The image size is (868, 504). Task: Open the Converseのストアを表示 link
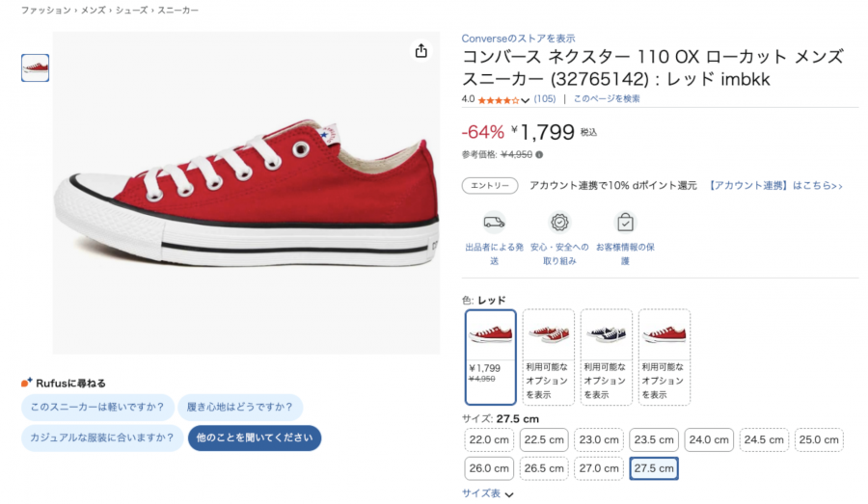coord(518,39)
